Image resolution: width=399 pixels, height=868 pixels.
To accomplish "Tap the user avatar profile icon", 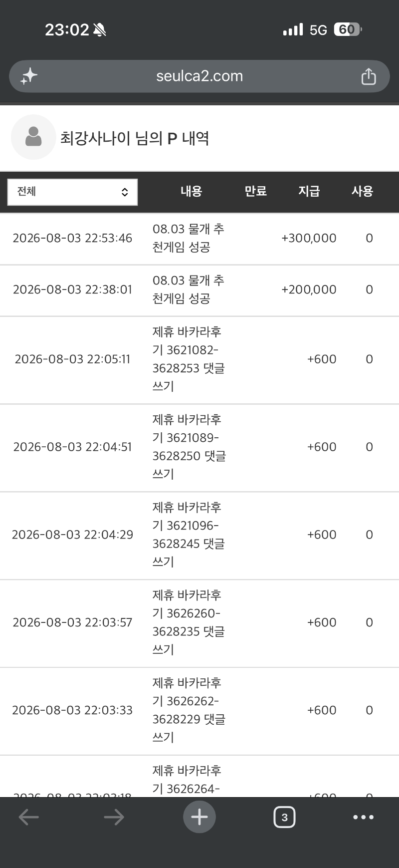I will pyautogui.click(x=33, y=137).
